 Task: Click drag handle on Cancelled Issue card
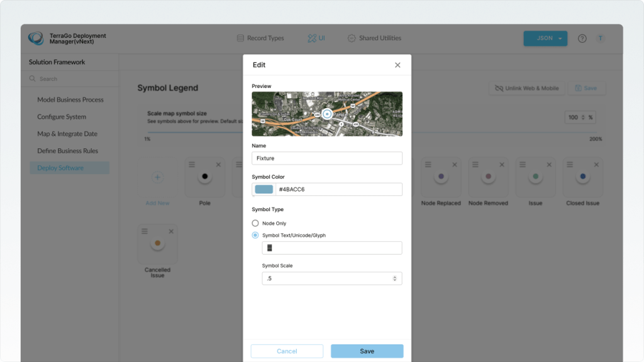click(144, 231)
